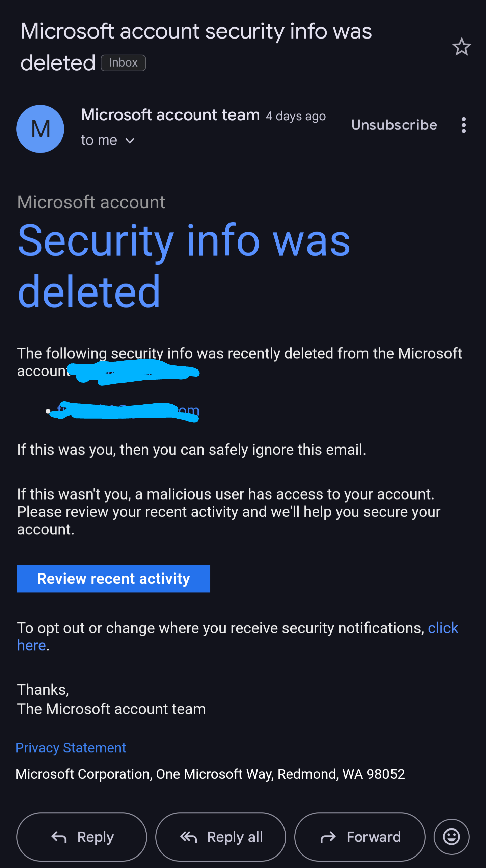Image resolution: width=486 pixels, height=868 pixels.
Task: Tap the '4 days ago' timestamp
Action: 296,116
